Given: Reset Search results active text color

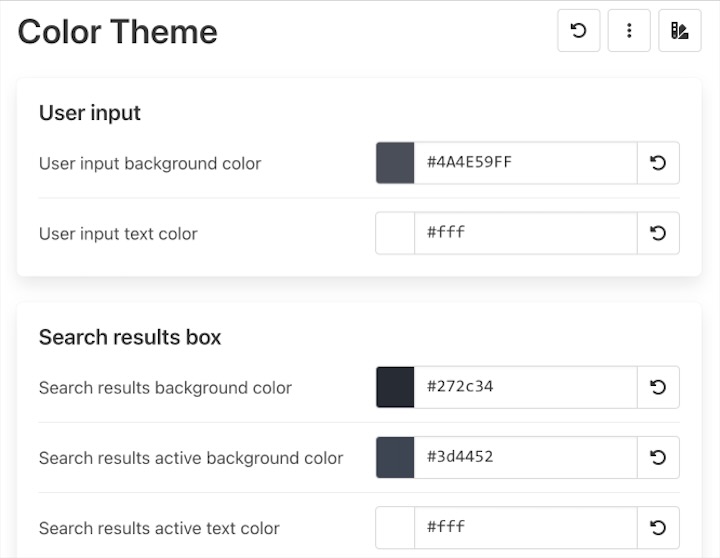Looking at the screenshot, I should [x=658, y=527].
